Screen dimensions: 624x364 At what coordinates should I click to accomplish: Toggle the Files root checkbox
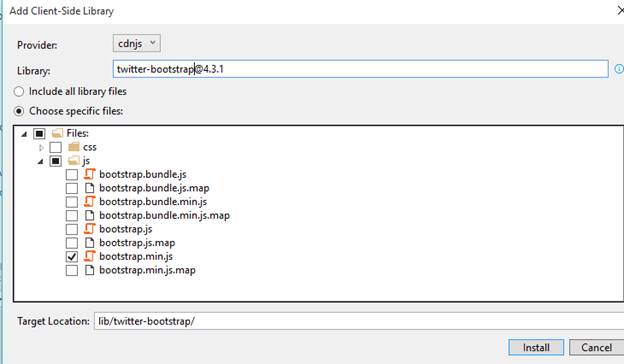point(39,134)
